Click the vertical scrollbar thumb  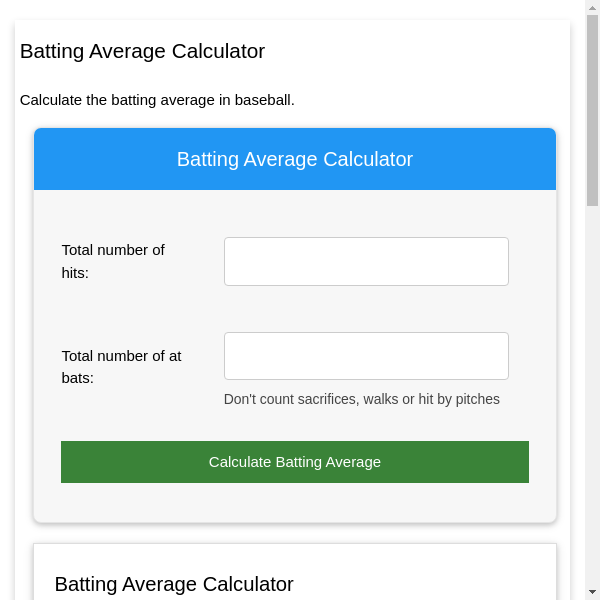[x=592, y=110]
